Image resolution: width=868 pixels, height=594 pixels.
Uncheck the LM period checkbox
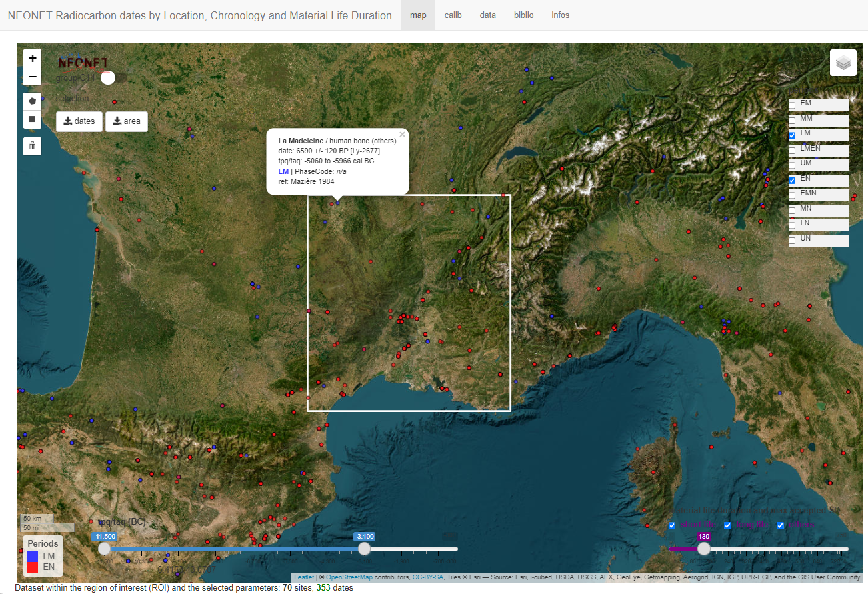tap(792, 135)
